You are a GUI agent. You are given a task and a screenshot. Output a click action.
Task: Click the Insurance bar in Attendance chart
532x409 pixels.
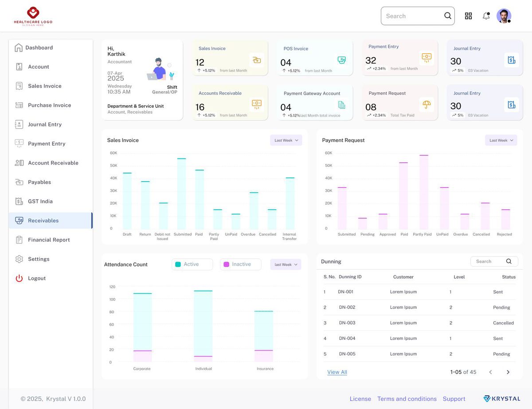264,337
